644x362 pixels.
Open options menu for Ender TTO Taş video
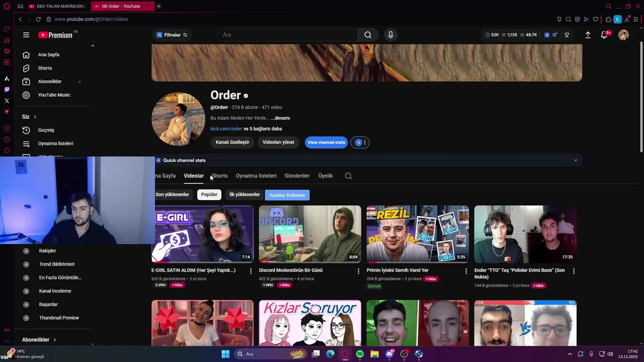574,271
